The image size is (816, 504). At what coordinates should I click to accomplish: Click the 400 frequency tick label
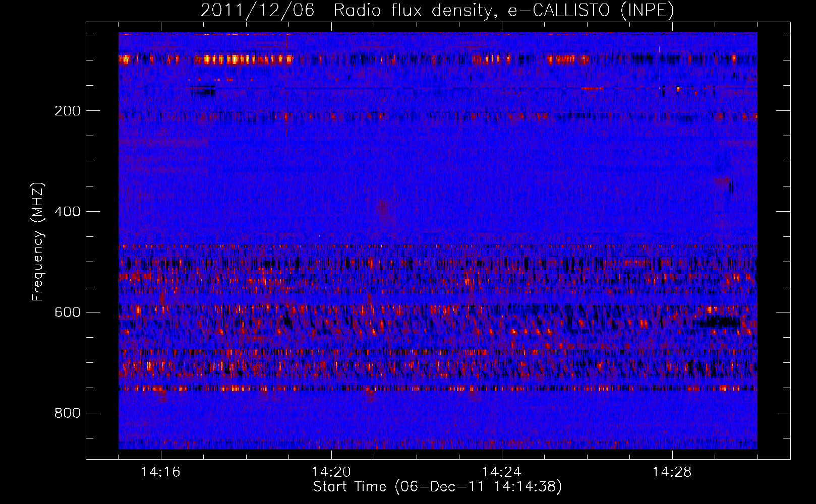tap(68, 212)
